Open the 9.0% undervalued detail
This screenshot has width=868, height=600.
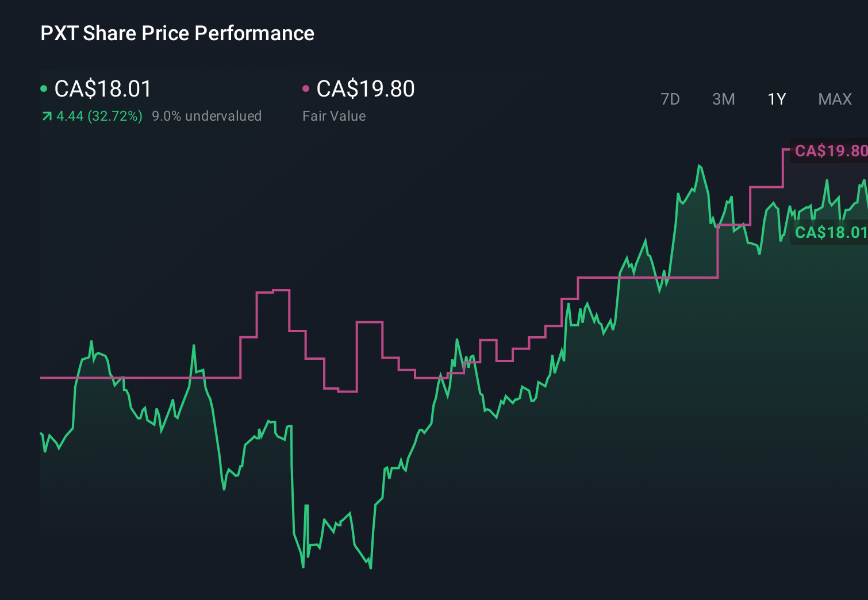click(x=207, y=116)
